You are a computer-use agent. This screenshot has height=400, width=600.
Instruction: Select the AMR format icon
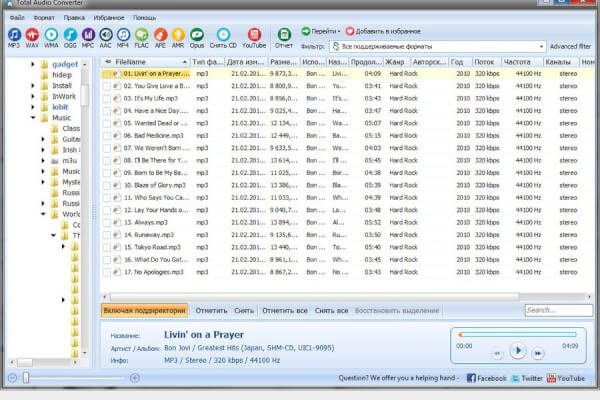[x=178, y=38]
